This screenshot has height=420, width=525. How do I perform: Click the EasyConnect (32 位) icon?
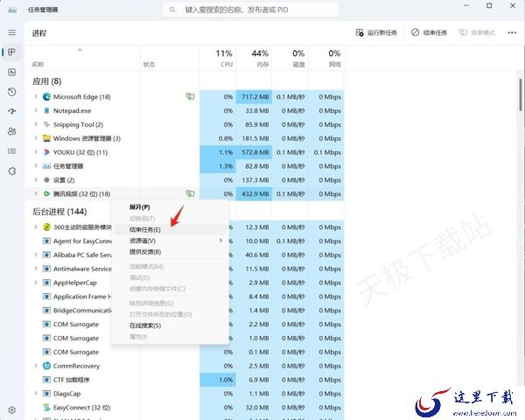pyautogui.click(x=46, y=408)
